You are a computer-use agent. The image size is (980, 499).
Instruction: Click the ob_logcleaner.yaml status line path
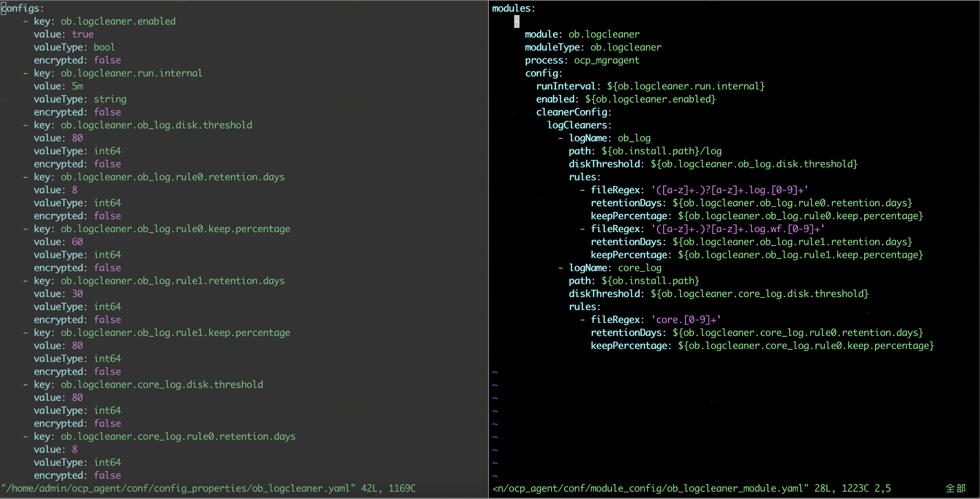point(178,489)
